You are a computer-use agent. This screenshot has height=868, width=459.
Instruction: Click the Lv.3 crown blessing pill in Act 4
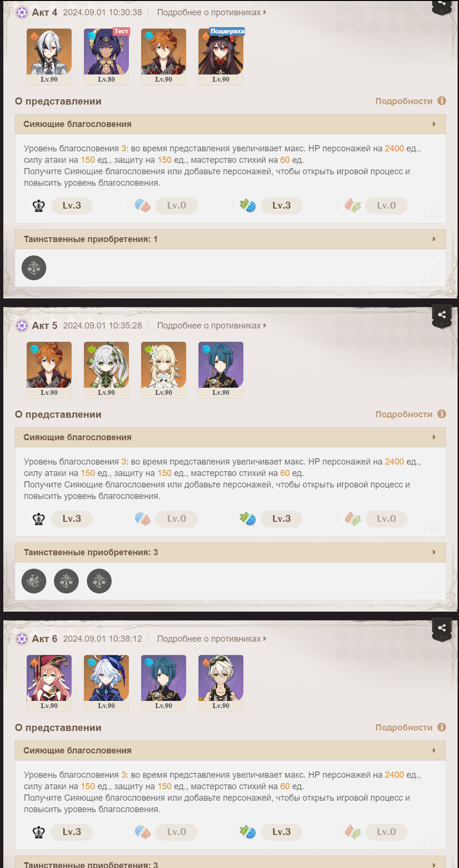pos(72,206)
